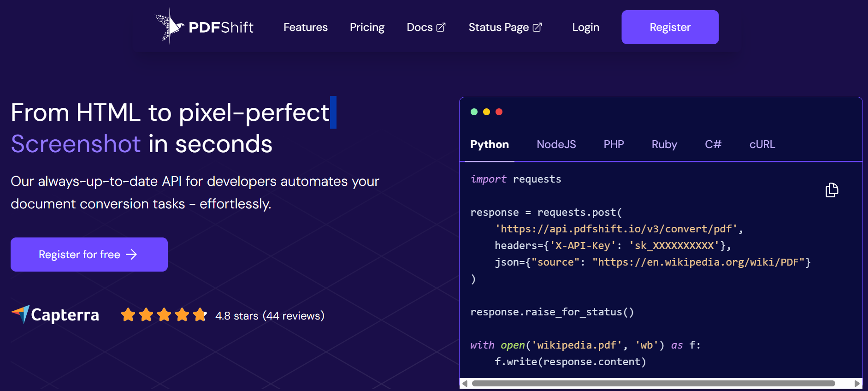This screenshot has width=868, height=391.
Task: Show the Ruby code example
Action: [664, 144]
